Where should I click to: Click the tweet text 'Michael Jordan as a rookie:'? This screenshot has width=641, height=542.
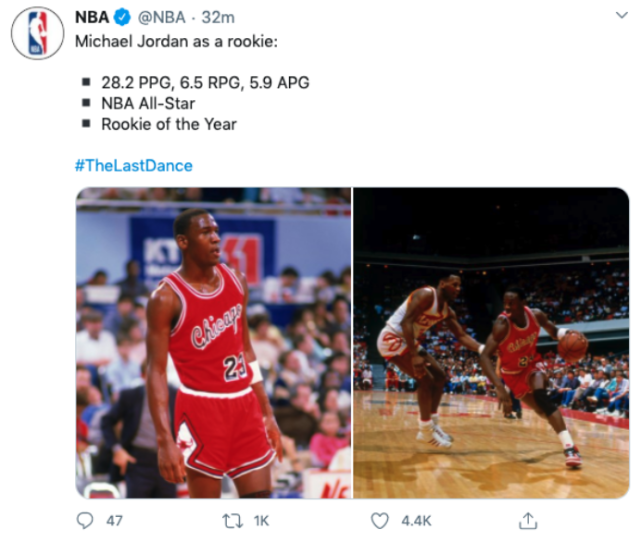click(x=176, y=41)
